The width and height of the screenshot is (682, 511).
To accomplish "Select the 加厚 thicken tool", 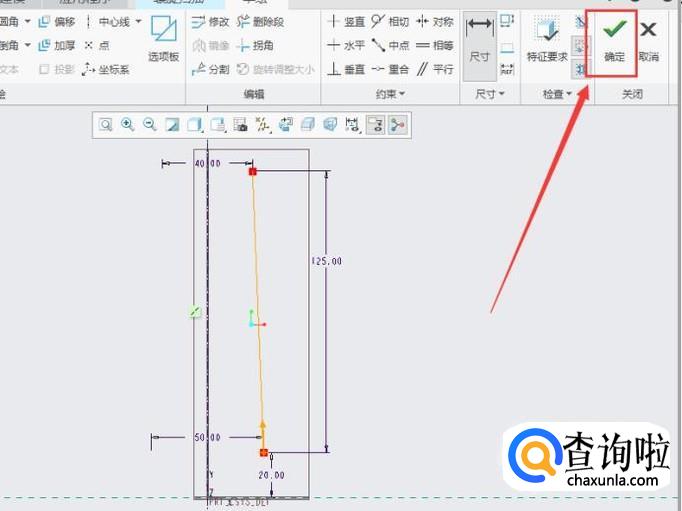I will [x=57, y=45].
